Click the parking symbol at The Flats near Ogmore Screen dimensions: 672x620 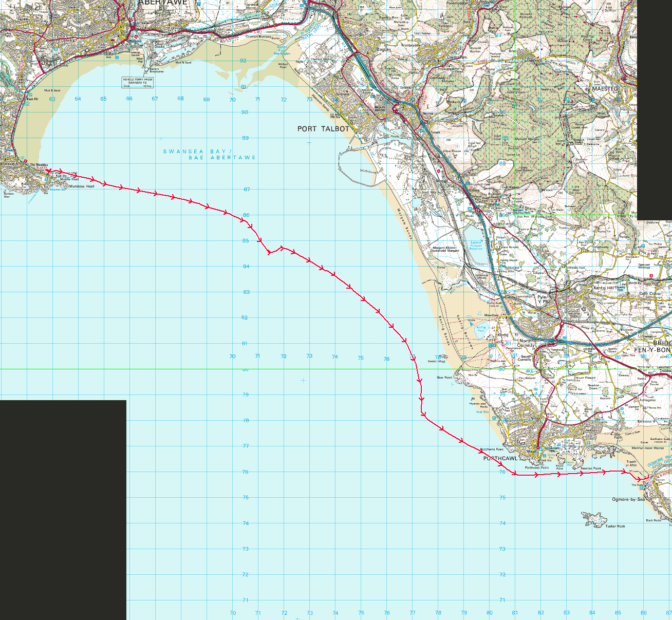(641, 488)
